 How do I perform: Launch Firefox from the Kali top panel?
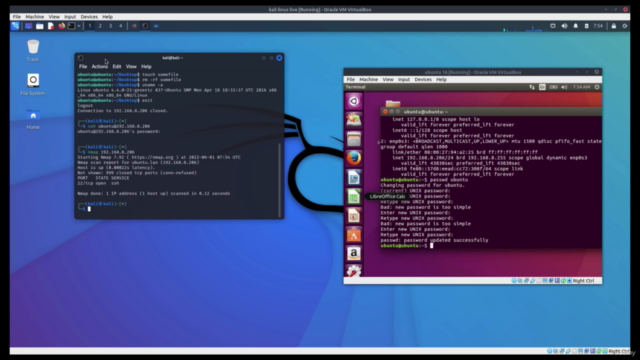61,26
